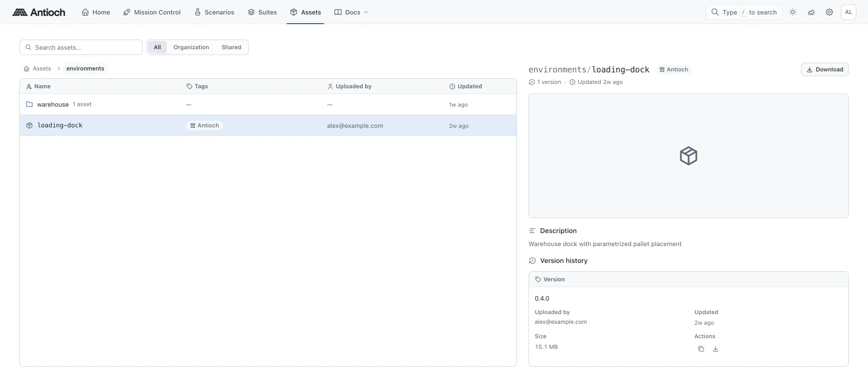This screenshot has width=868, height=386.
Task: Click the Assets home breadcrumb
Action: [37, 69]
